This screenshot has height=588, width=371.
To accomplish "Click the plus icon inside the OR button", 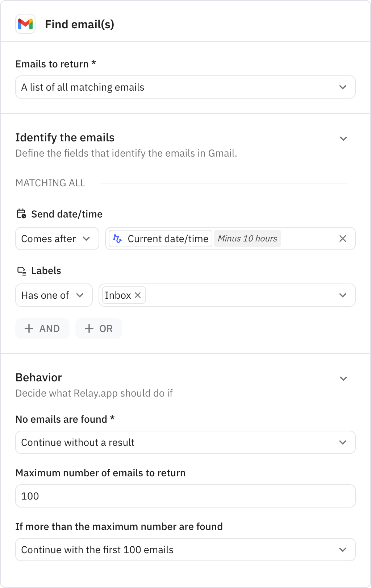I will [x=88, y=328].
